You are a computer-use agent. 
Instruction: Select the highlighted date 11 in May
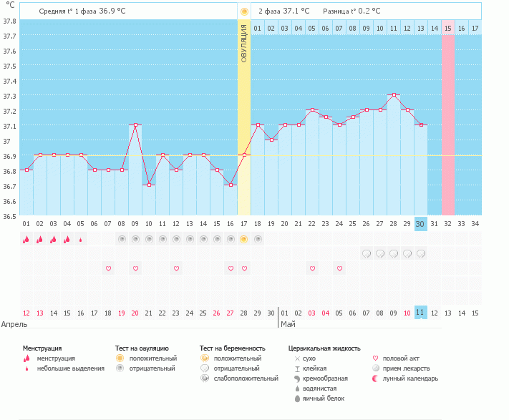point(421,313)
